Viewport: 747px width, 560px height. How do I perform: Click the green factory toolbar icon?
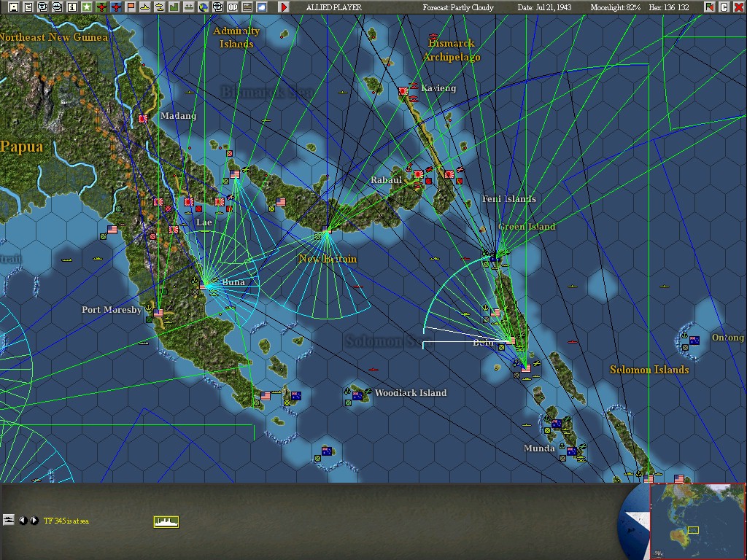(x=174, y=7)
